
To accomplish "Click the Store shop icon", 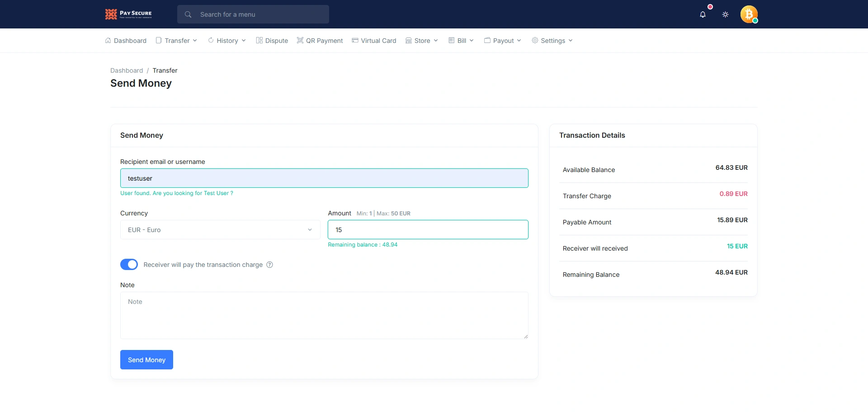I will coord(409,40).
